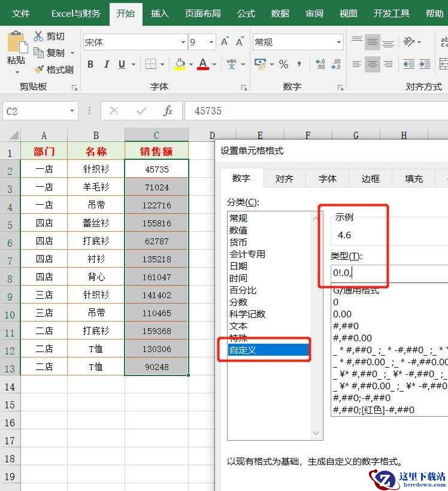Expand the underline style arrow

click(134, 64)
